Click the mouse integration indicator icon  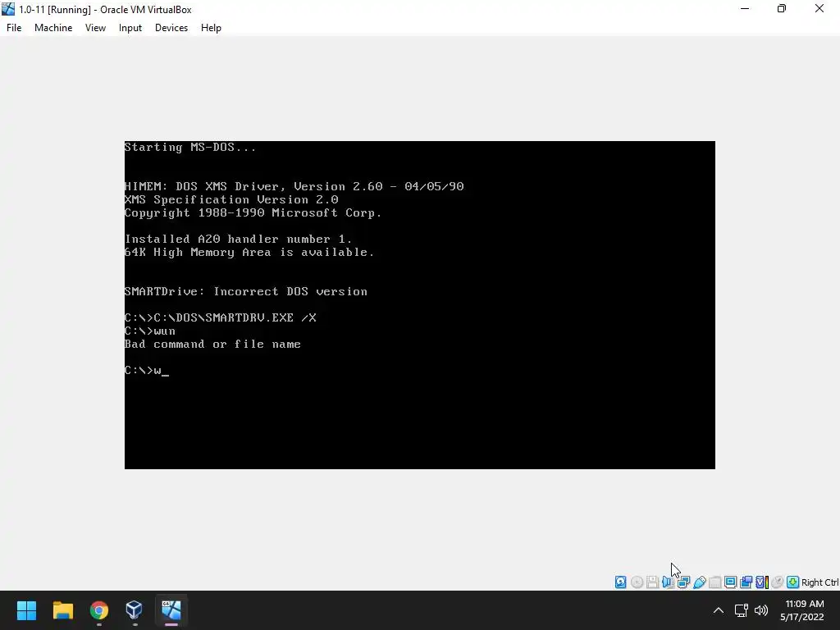pos(778,582)
